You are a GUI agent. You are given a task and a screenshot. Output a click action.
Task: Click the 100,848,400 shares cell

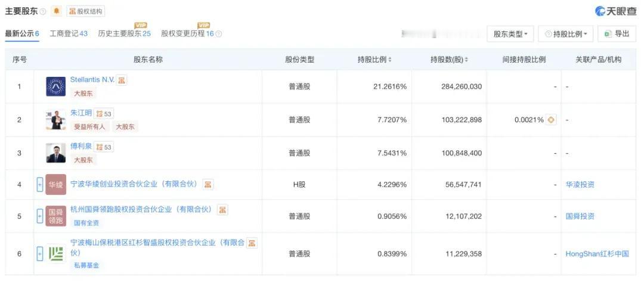pyautogui.click(x=461, y=153)
